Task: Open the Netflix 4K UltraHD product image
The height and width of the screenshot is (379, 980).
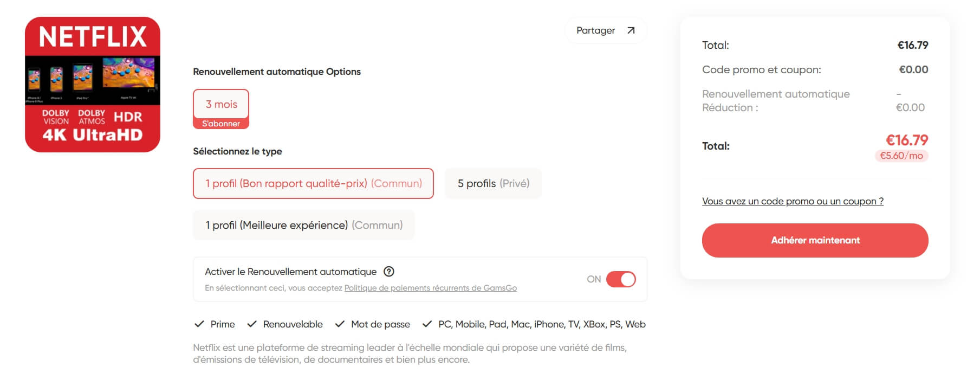Action: 93,85
